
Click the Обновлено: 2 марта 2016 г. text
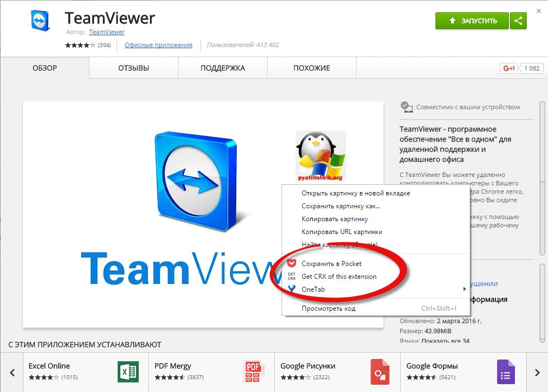(x=441, y=321)
